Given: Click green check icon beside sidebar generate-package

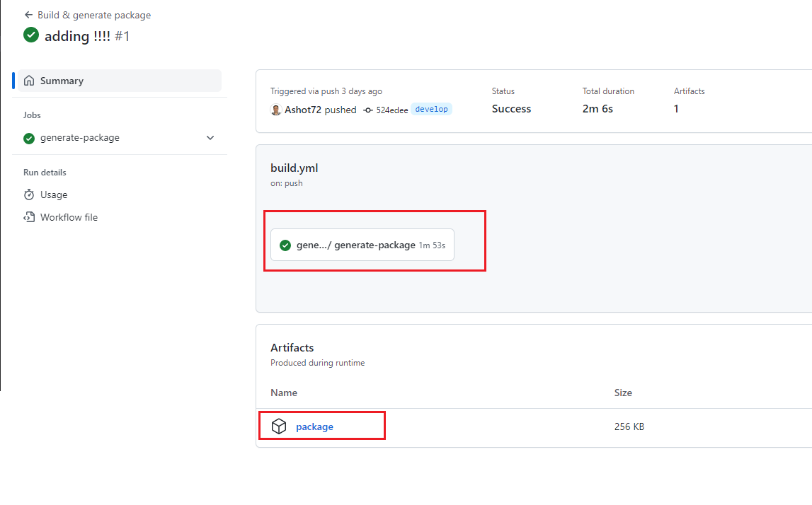Looking at the screenshot, I should tap(29, 138).
